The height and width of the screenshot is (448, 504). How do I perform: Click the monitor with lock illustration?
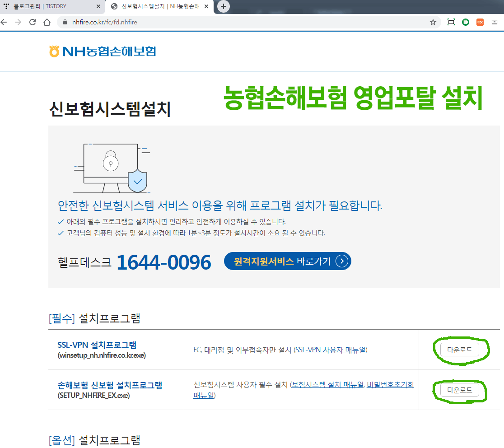112,168
